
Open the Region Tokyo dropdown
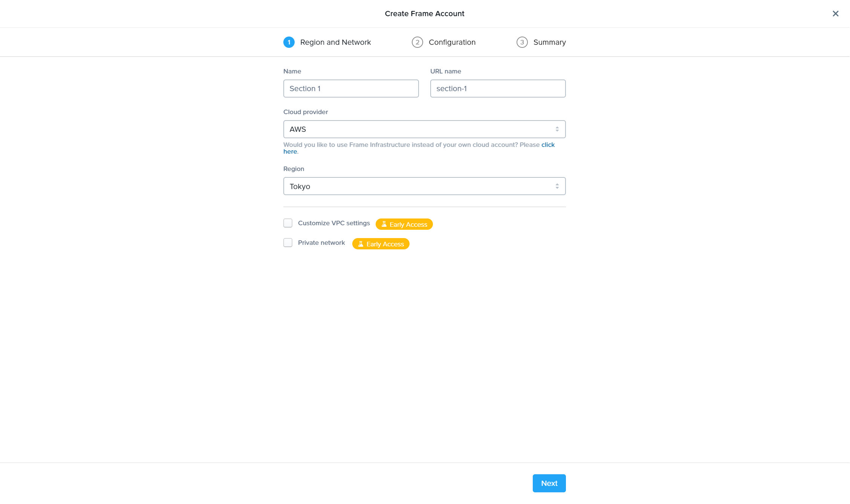tap(424, 186)
